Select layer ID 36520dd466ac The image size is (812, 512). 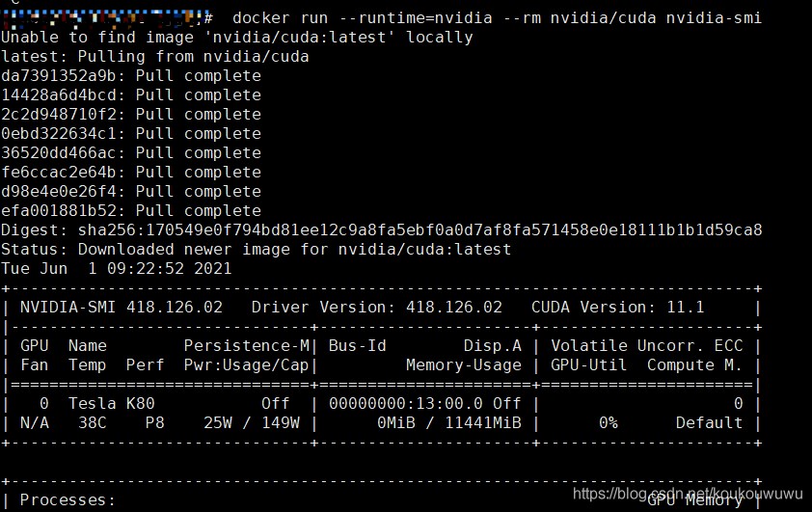pyautogui.click(x=59, y=152)
